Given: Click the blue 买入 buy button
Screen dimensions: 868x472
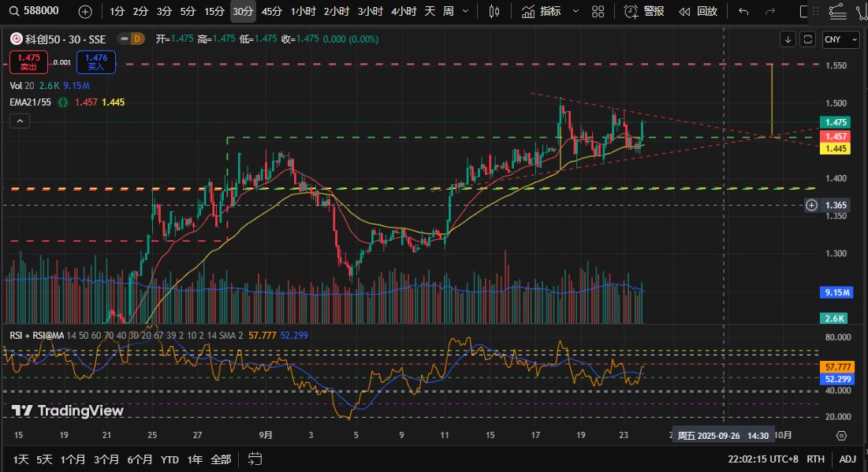Looking at the screenshot, I should [97, 61].
